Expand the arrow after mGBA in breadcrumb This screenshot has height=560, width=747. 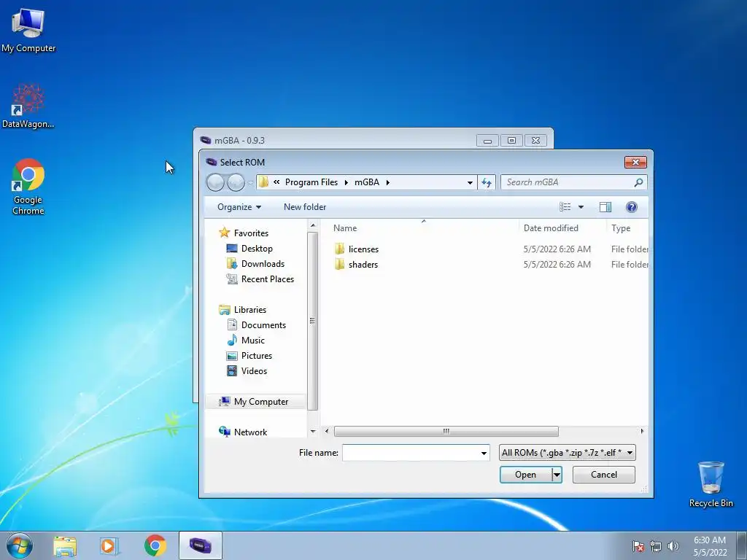coord(388,182)
